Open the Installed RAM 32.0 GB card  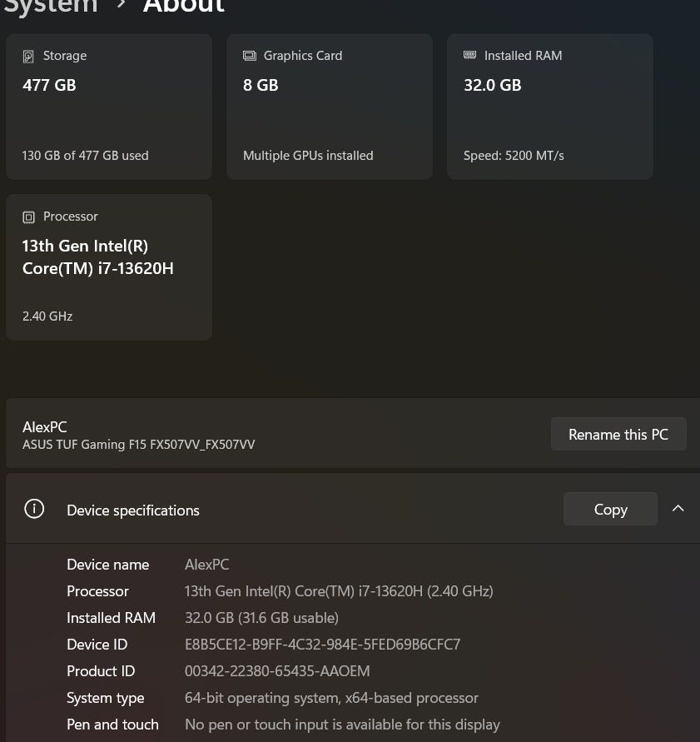(550, 108)
